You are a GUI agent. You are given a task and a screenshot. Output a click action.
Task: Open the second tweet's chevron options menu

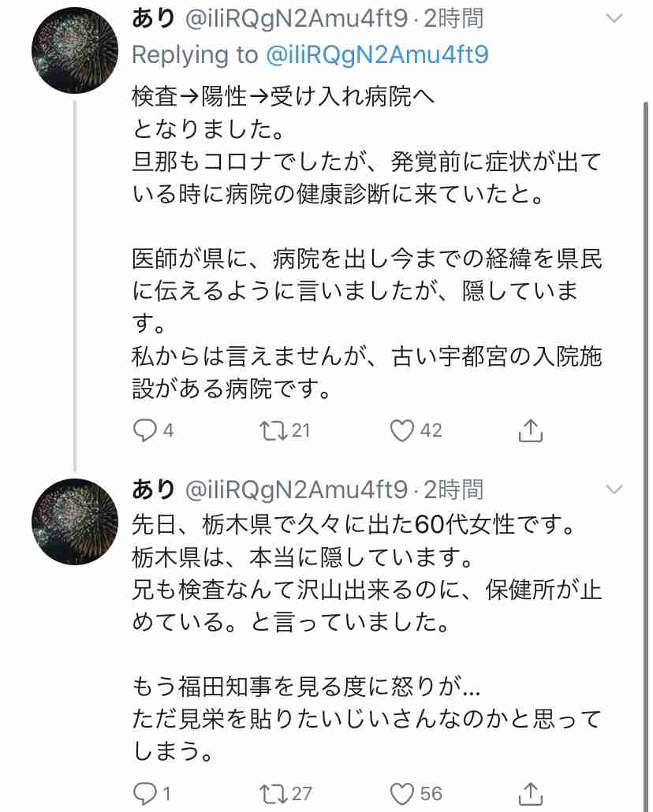pyautogui.click(x=614, y=490)
